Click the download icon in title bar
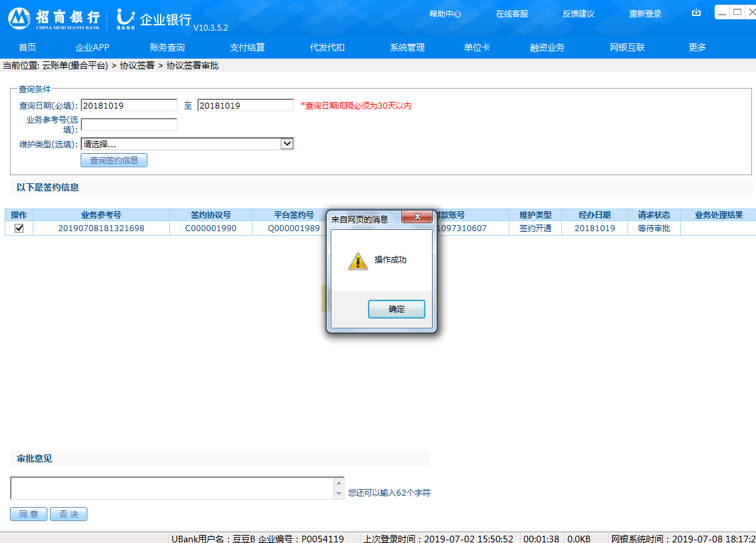 pos(697,13)
